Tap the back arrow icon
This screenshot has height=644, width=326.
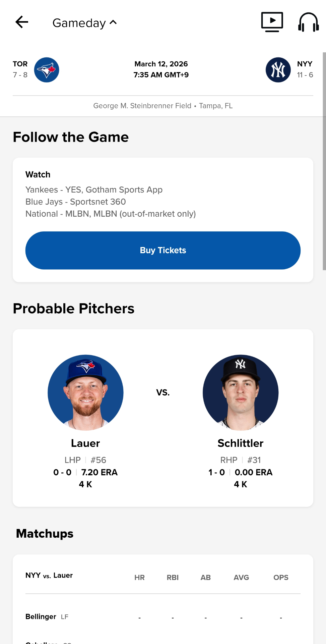[x=22, y=22]
